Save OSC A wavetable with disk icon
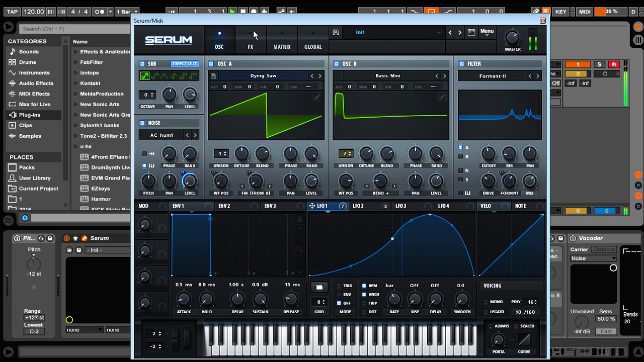 point(214,76)
